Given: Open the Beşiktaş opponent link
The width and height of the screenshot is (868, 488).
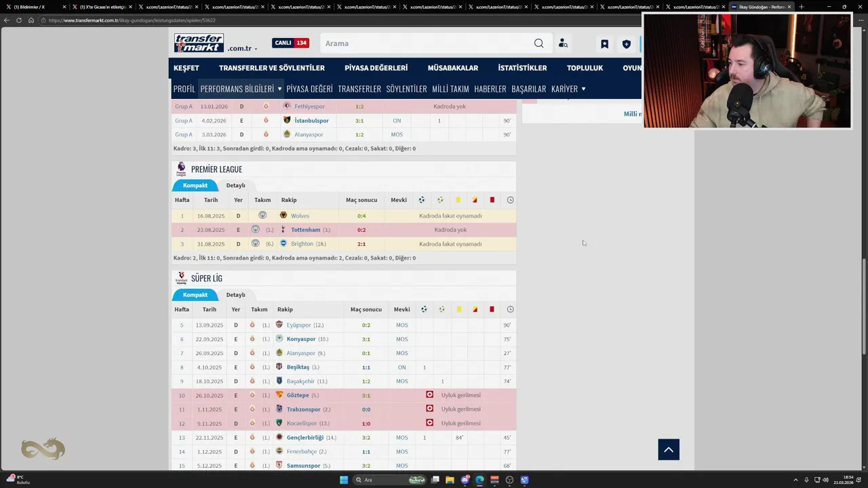Looking at the screenshot, I should tap(298, 367).
